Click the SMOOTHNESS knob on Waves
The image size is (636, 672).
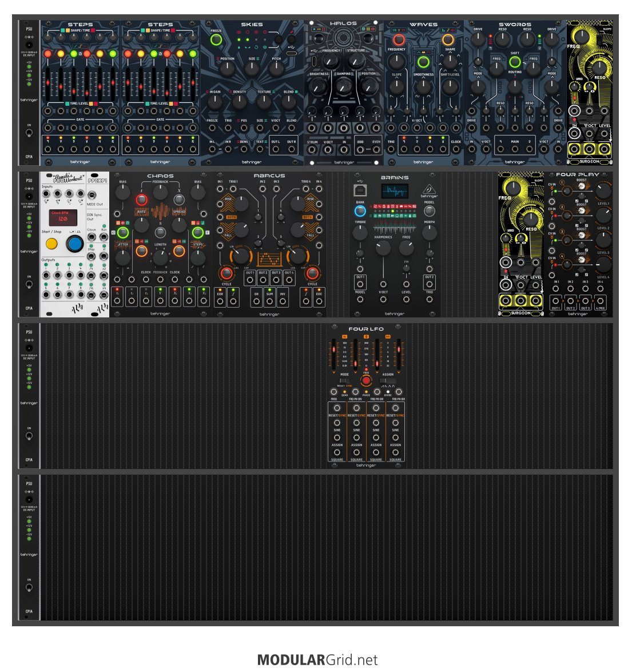(423, 86)
